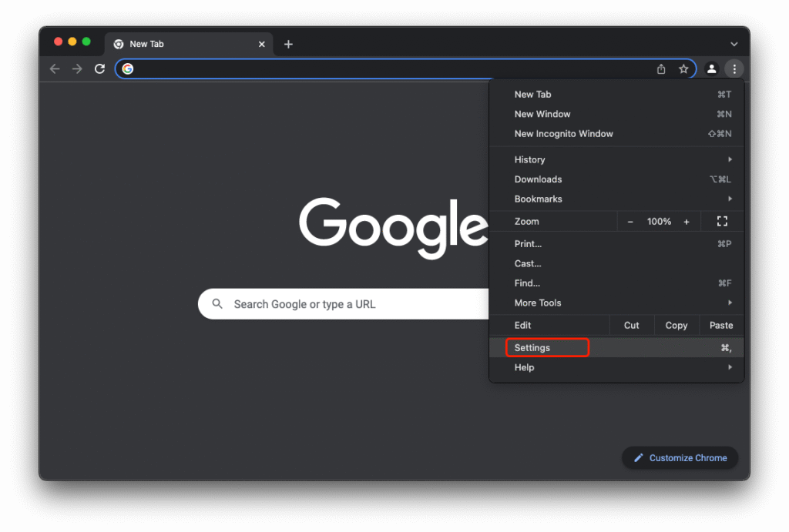Click the zoom minus control
789x532 pixels.
pos(630,221)
